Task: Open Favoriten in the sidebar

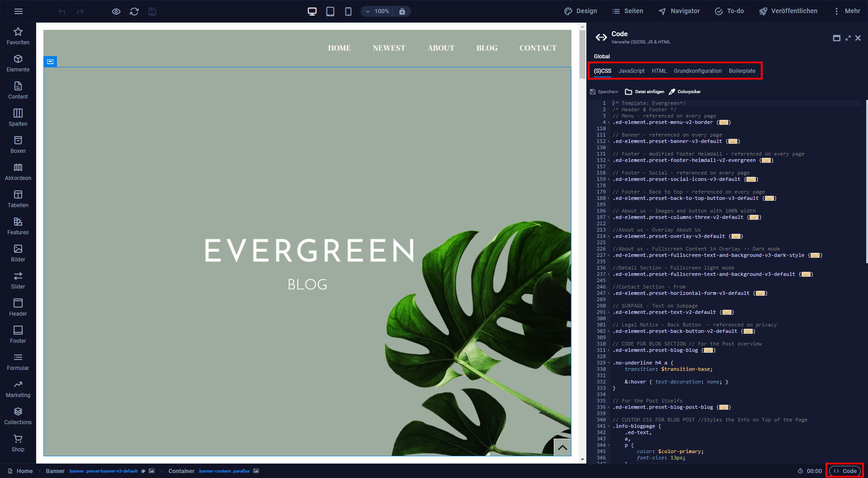Action: pos(18,36)
